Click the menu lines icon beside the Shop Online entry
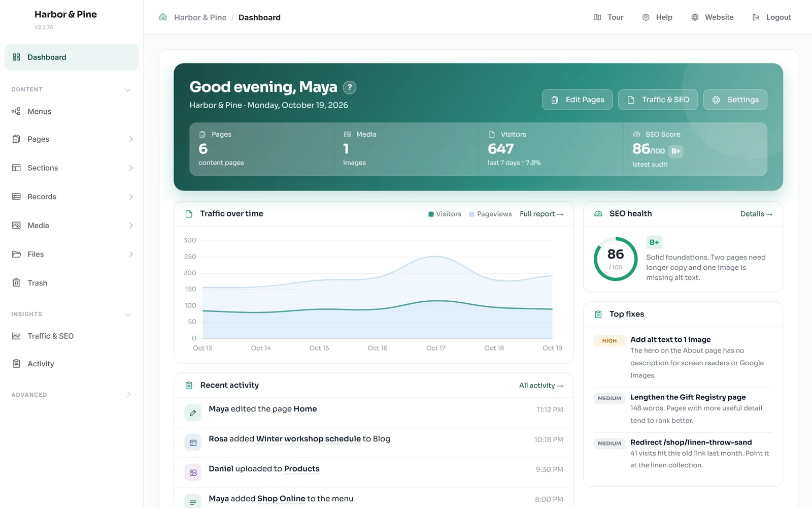Screen dimensions: 812x508 tap(193, 502)
